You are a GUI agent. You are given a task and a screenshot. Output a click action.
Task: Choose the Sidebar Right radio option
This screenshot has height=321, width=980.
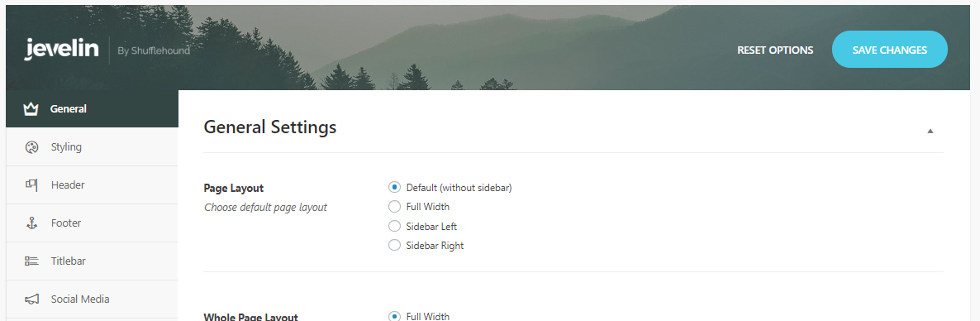coord(394,245)
